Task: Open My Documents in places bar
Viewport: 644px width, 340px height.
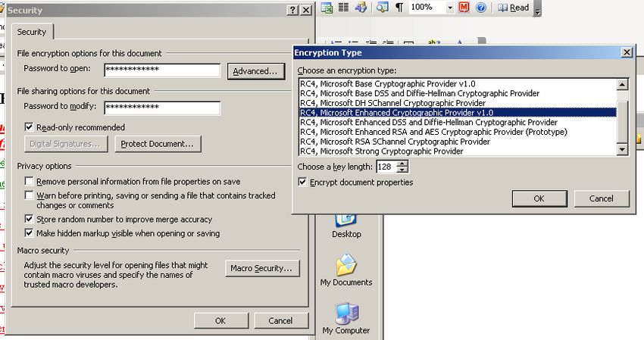Action: tap(346, 270)
